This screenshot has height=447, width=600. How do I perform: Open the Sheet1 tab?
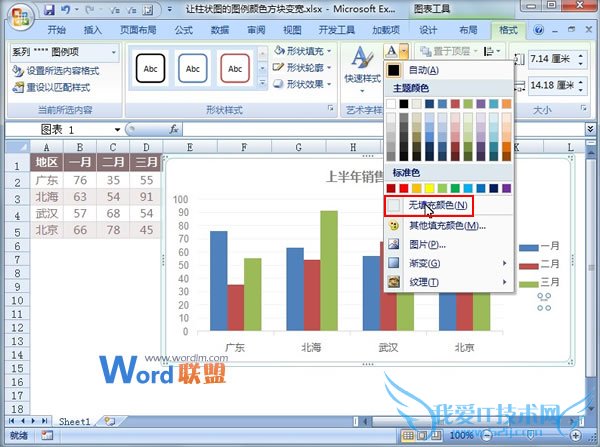[74, 421]
